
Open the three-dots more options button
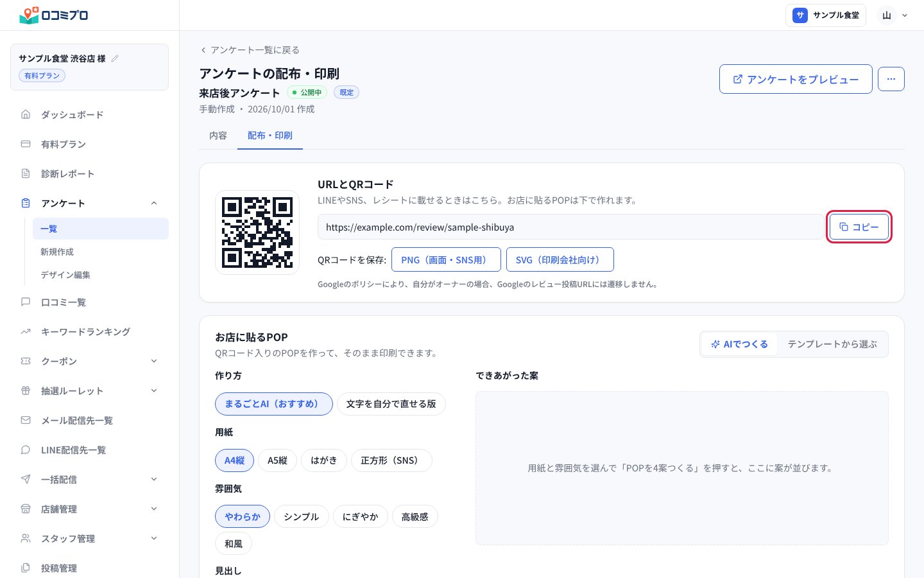coord(891,79)
